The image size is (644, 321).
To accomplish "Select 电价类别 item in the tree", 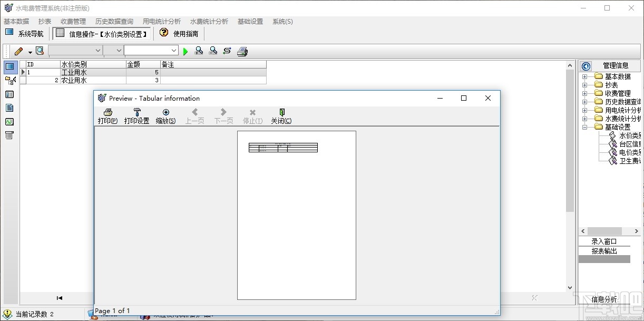I will point(630,153).
